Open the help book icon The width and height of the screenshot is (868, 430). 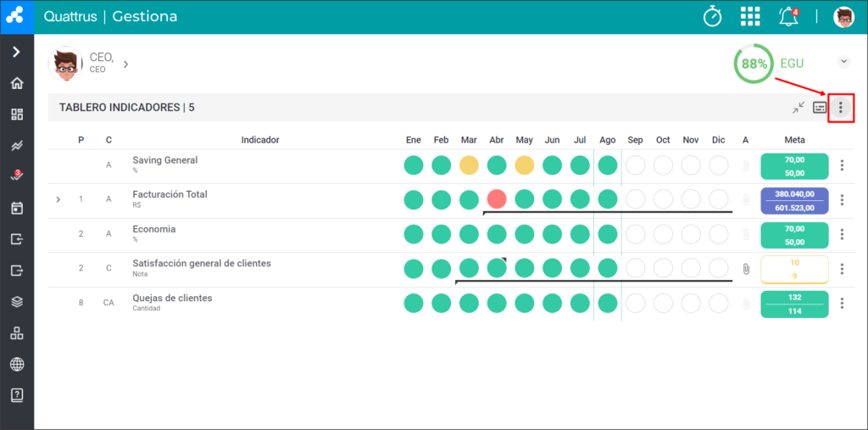(17, 395)
